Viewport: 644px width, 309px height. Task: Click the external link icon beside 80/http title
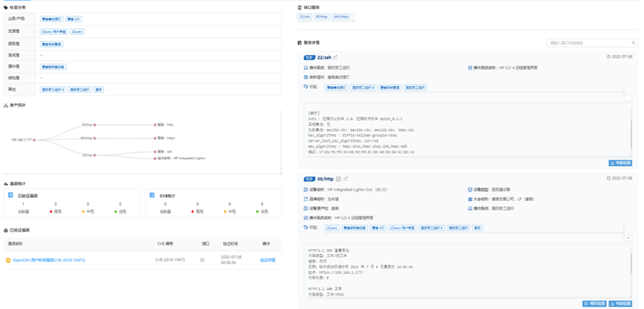(346, 179)
